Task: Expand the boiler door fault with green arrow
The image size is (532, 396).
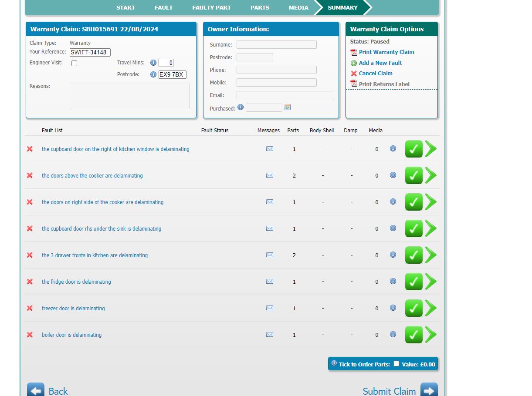Action: pos(431,335)
